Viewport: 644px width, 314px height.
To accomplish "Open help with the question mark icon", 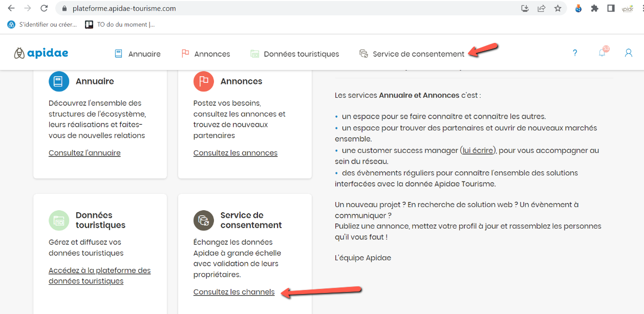I will [575, 53].
